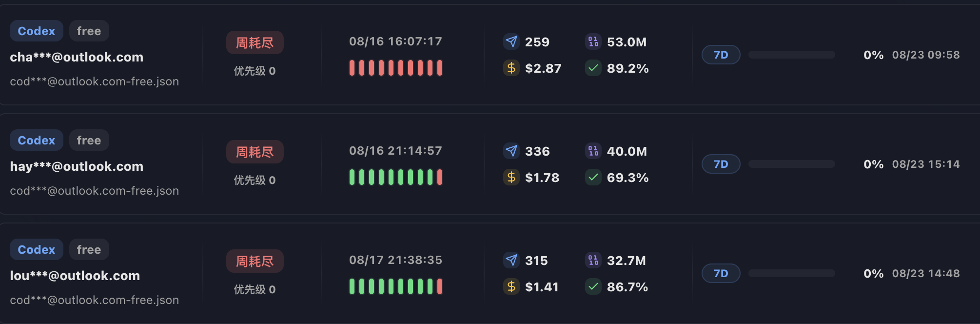
Task: Click the success checkmark icon beside 86.7%
Action: pos(593,286)
